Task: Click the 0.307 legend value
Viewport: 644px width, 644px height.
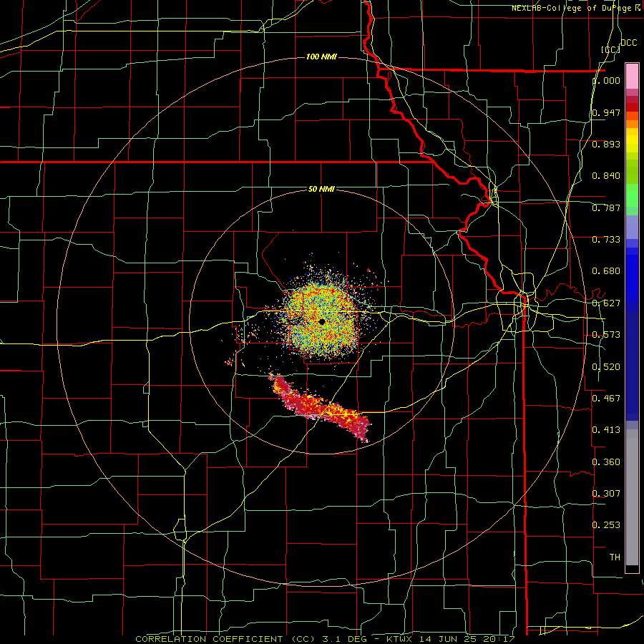Action: (x=606, y=493)
